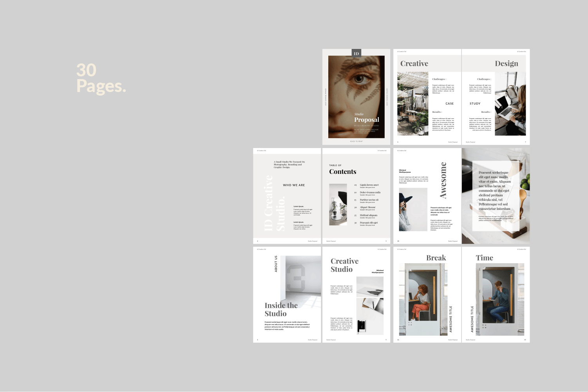Image resolution: width=588 pixels, height=392 pixels.
Task: Click the '30 Pages.' headline text
Action: coord(101,78)
